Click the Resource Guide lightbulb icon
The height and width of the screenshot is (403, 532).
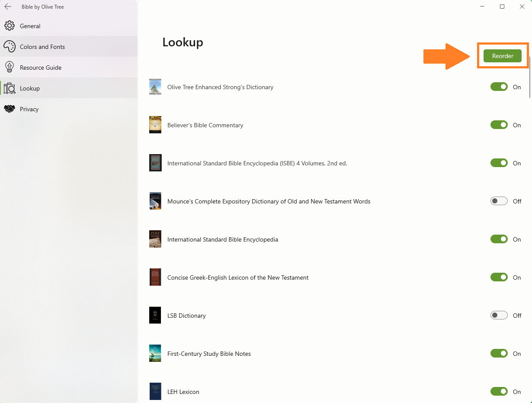10,68
